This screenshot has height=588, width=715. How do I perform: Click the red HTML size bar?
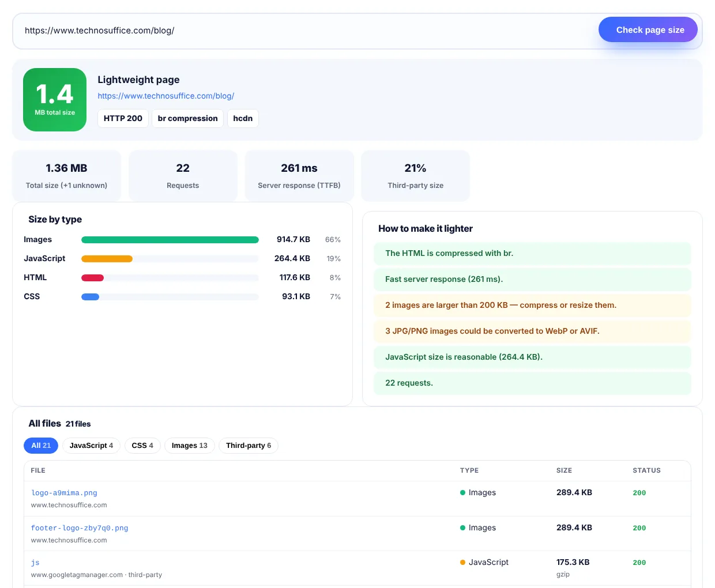[x=92, y=278]
